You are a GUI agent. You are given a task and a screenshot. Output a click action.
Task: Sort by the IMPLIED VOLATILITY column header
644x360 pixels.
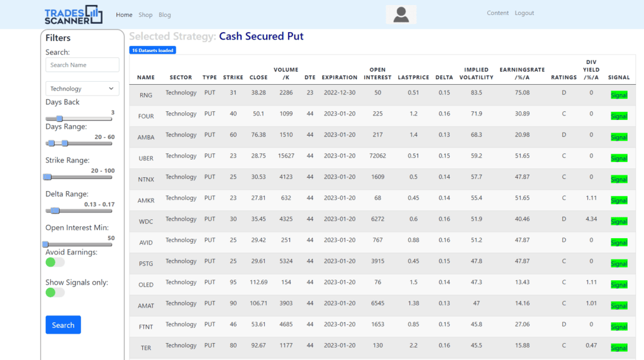[x=477, y=74]
